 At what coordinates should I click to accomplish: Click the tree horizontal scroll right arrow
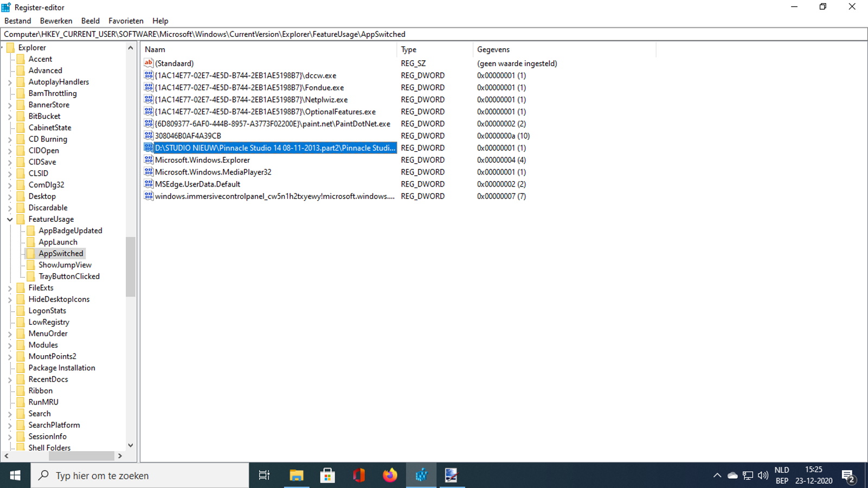point(120,456)
